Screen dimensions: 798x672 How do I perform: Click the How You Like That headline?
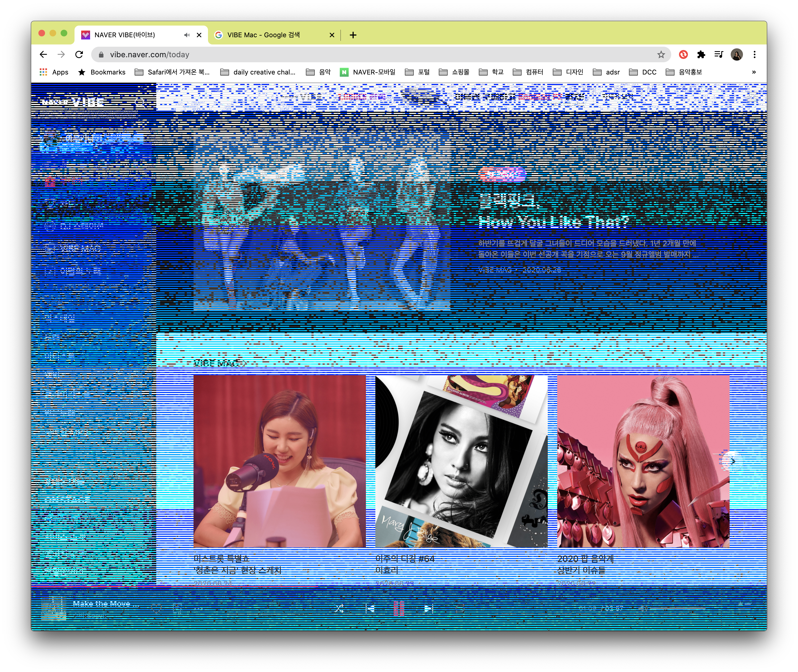tap(553, 221)
